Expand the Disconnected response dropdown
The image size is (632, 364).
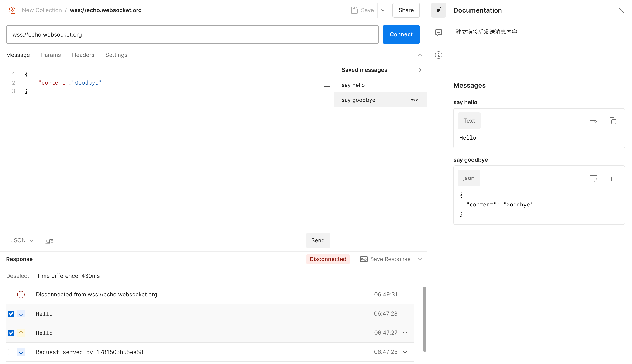click(404, 295)
